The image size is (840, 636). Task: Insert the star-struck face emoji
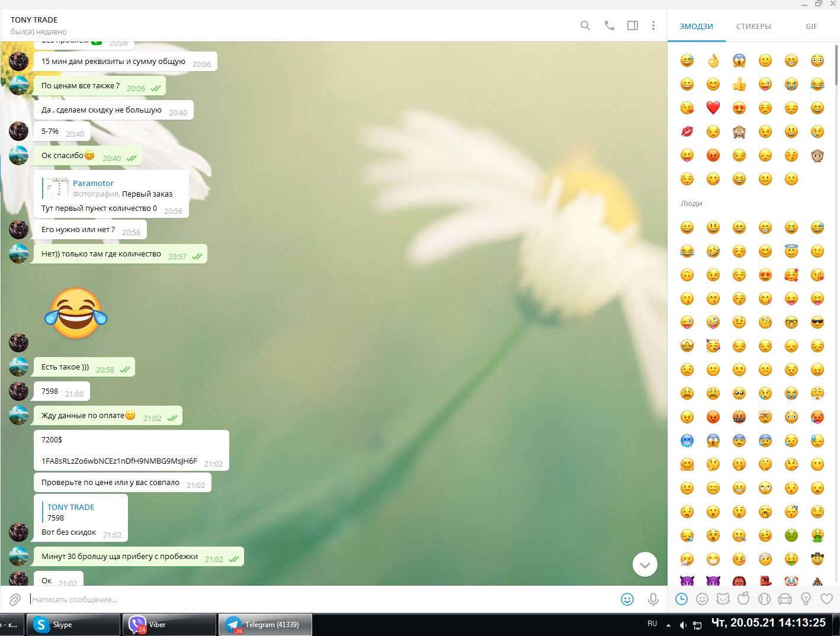click(687, 346)
